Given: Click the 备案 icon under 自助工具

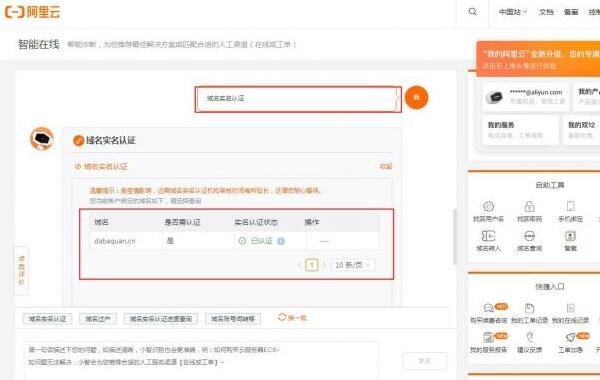Looking at the screenshot, I should tap(571, 236).
